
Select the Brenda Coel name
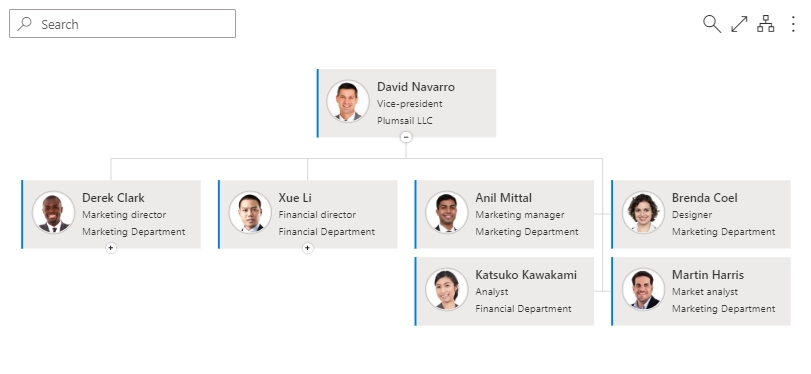tap(704, 198)
